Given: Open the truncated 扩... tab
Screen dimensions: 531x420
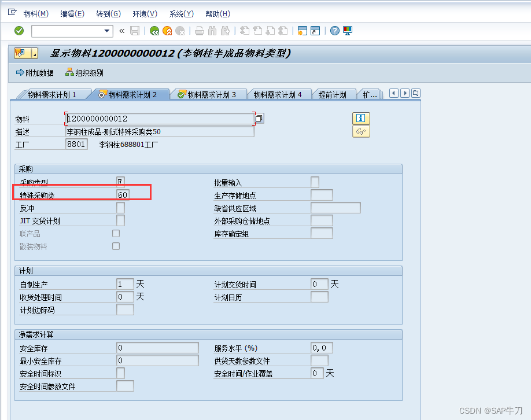Looking at the screenshot, I should pyautogui.click(x=370, y=95).
